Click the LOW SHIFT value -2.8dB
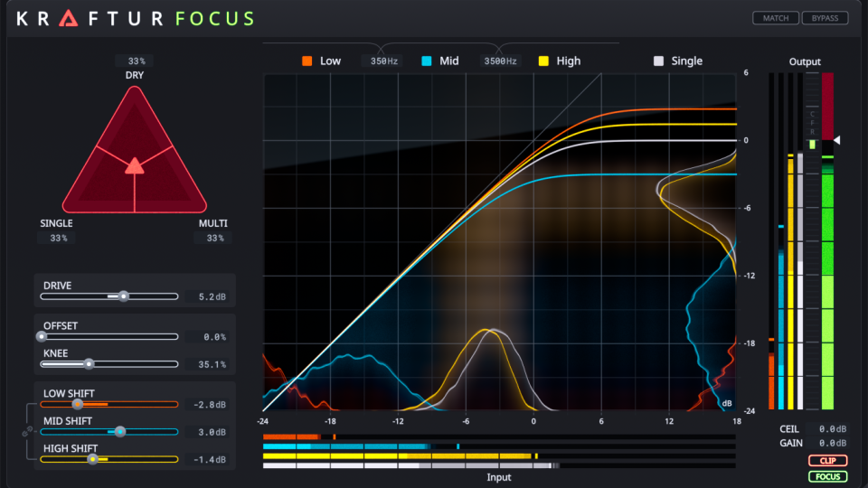The width and height of the screenshot is (868, 488). pos(209,405)
